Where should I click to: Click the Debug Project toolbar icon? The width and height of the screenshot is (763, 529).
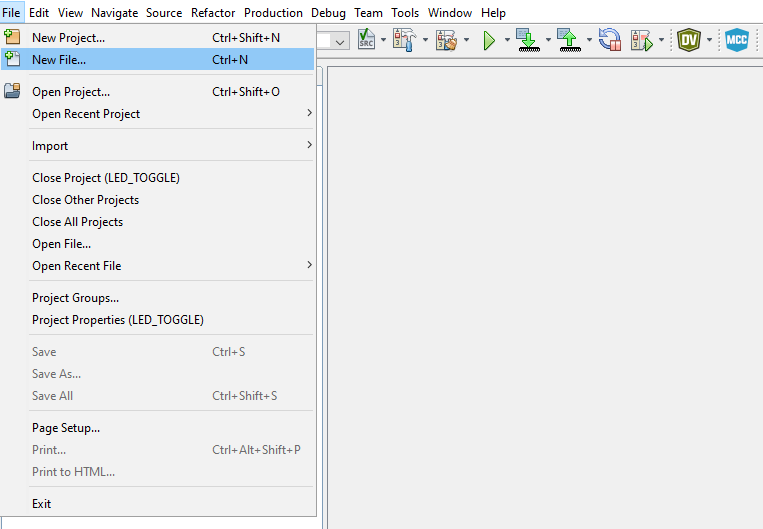(641, 41)
